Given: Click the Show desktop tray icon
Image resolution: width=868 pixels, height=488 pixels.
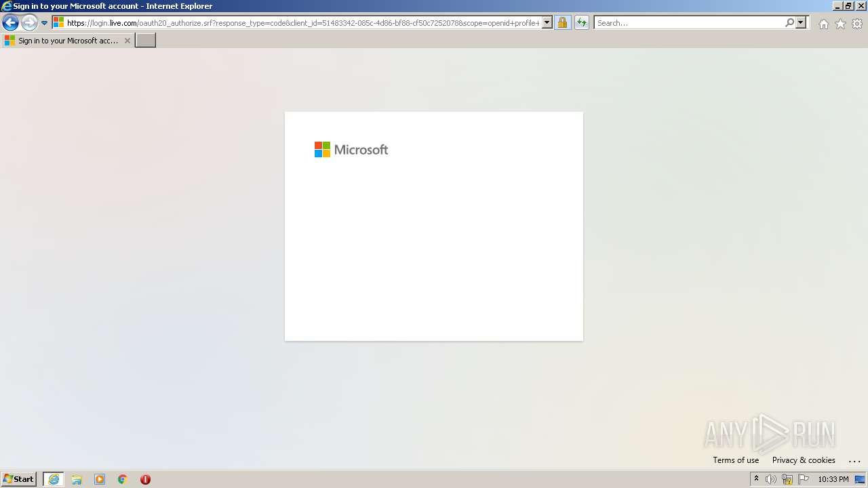Looking at the screenshot, I should [x=860, y=479].
